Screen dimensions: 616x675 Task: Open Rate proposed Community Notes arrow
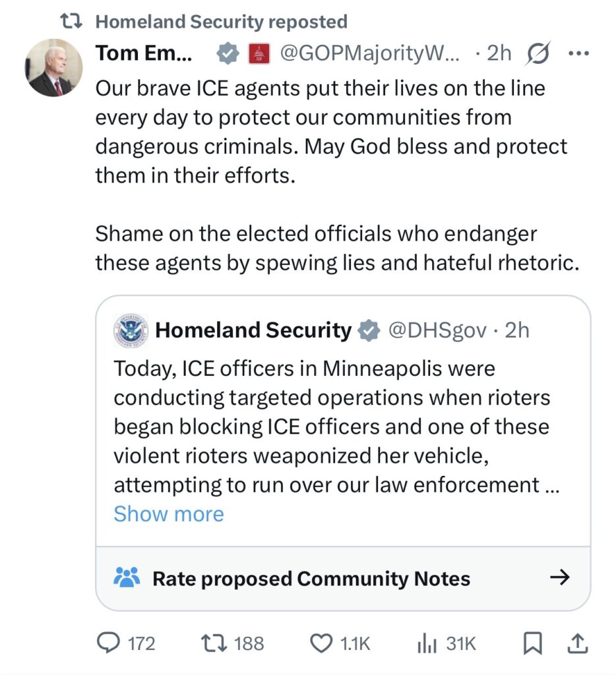tap(559, 578)
